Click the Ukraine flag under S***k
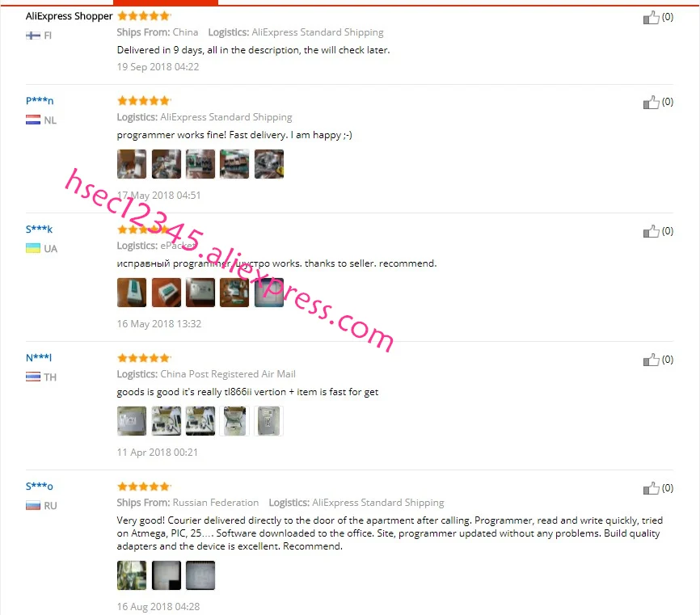The height and width of the screenshot is (615, 700). click(x=33, y=249)
